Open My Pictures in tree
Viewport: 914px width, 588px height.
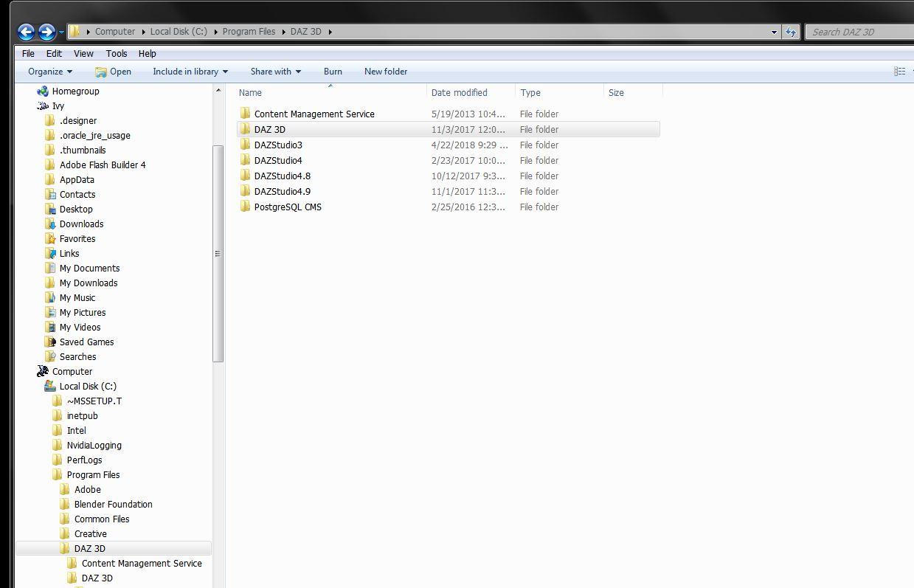tap(83, 312)
